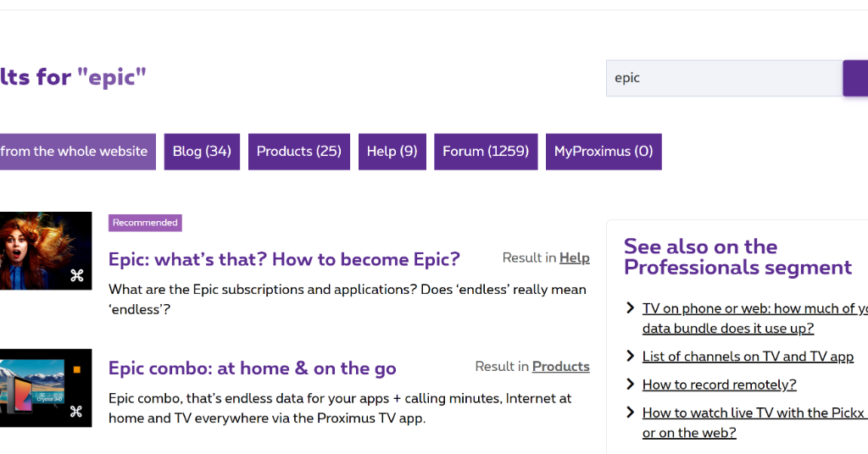Open the Forum (1259) results tab
Screen dimensions: 868x454
click(x=486, y=152)
